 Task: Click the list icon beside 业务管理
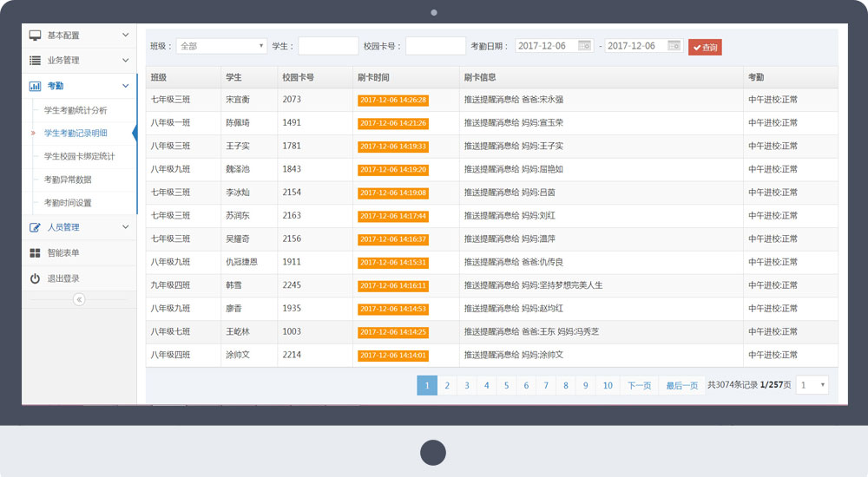tap(36, 61)
